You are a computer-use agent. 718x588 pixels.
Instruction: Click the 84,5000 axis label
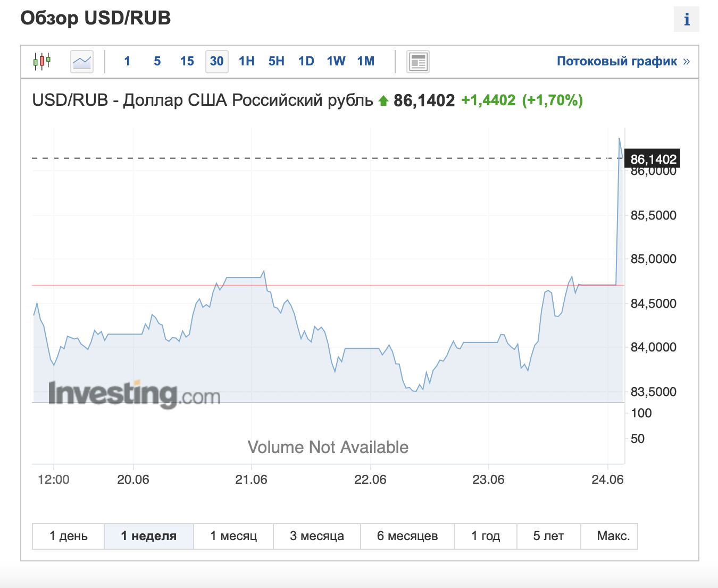pyautogui.click(x=653, y=304)
